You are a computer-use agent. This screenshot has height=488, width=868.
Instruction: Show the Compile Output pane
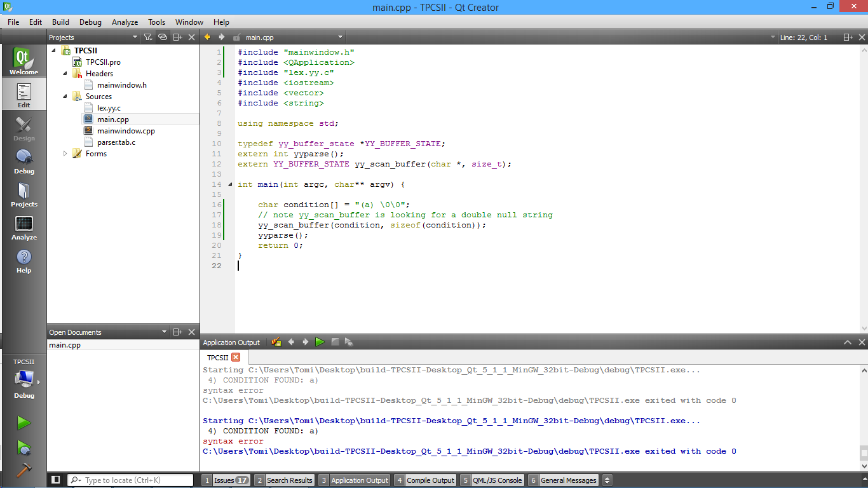pyautogui.click(x=425, y=480)
